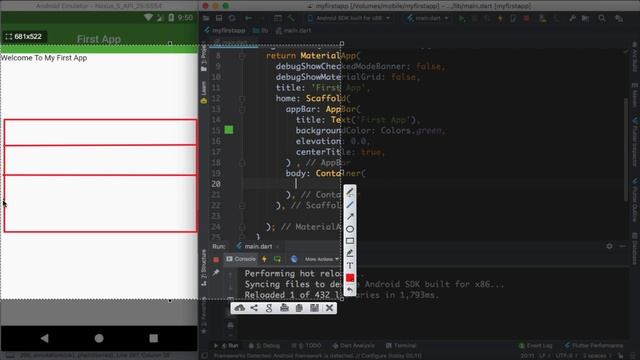This screenshot has width=640, height=360.
Task: Search similar images on Google
Action: (x=269, y=308)
